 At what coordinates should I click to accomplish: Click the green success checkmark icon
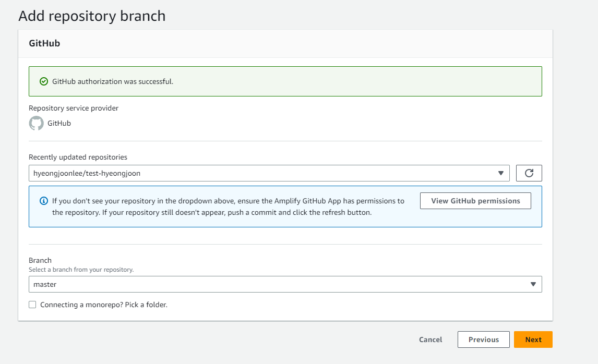tap(44, 81)
